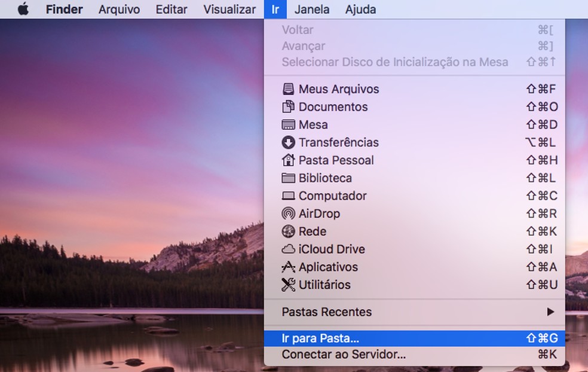Choose Rede label

313,231
